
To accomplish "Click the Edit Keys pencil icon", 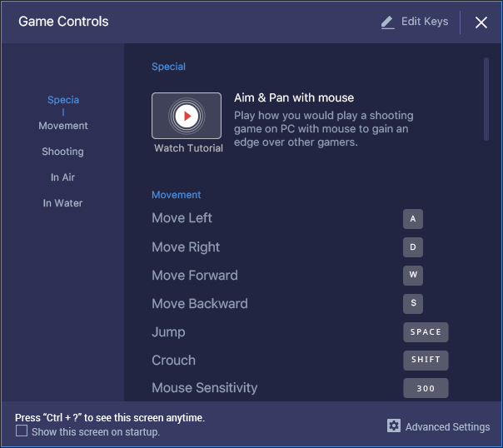I will [387, 22].
